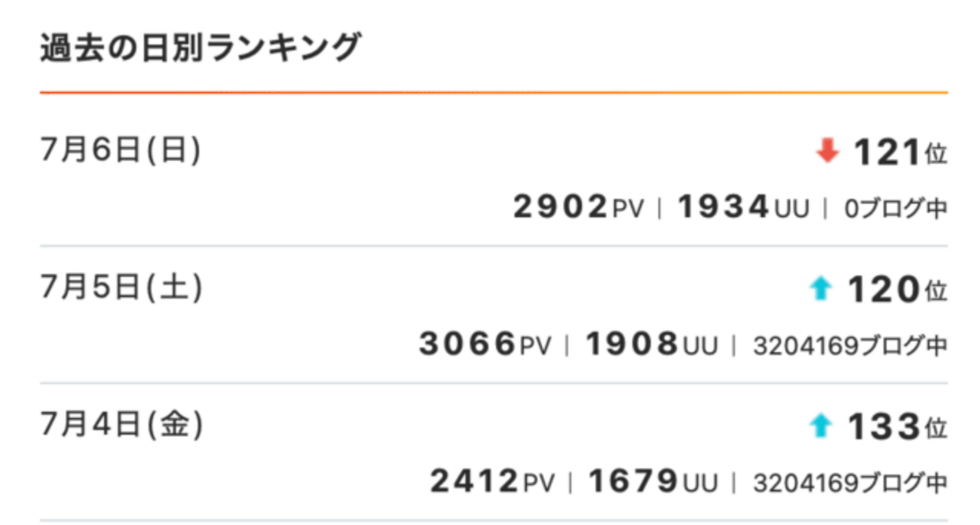Screen dimensions: 980x525
Task: Select the 2902 PV count
Action: 578,208
